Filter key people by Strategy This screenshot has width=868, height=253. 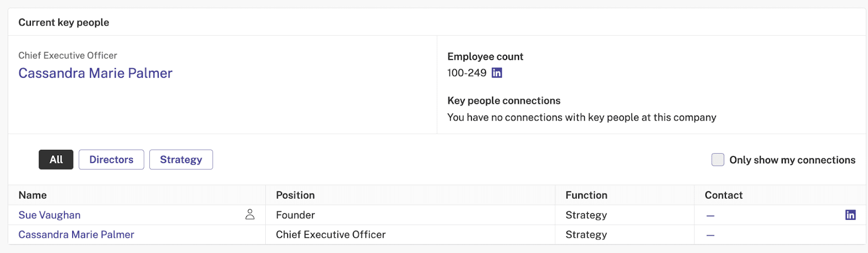pos(181,160)
